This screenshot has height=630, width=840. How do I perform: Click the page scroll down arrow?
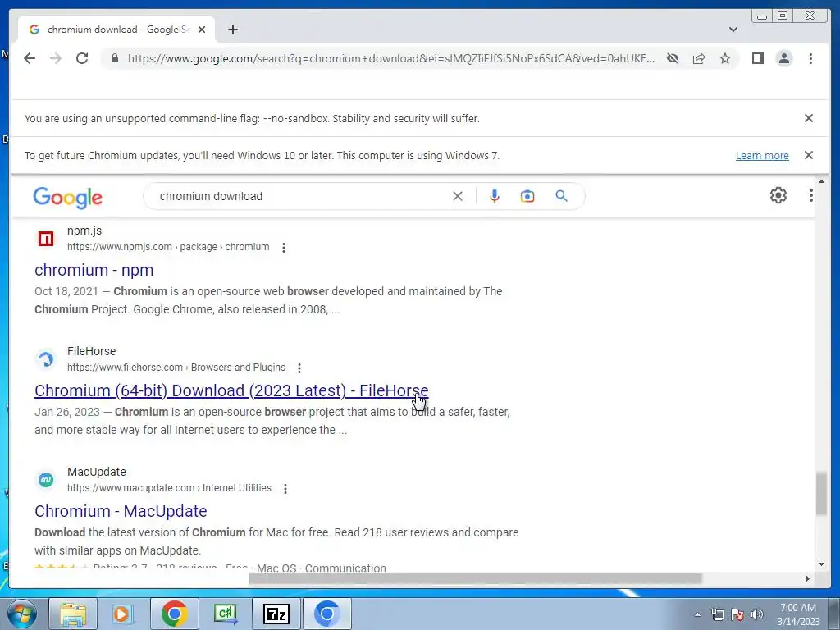click(821, 564)
